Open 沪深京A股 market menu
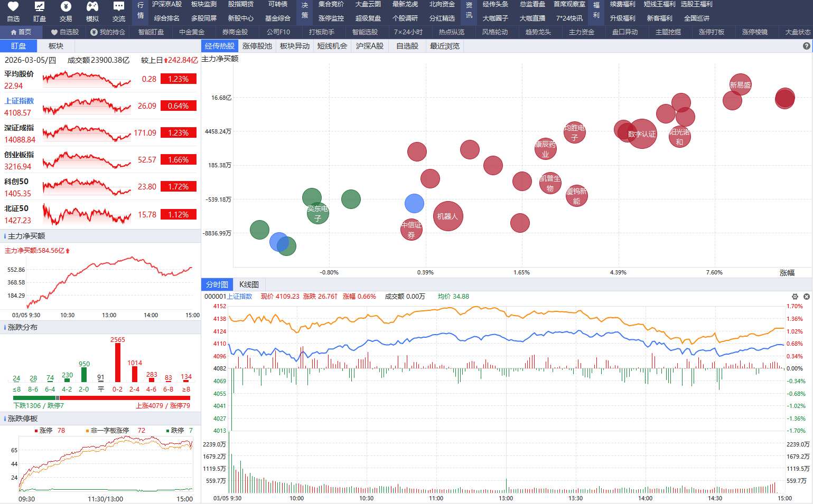813x504 pixels. click(x=166, y=4)
